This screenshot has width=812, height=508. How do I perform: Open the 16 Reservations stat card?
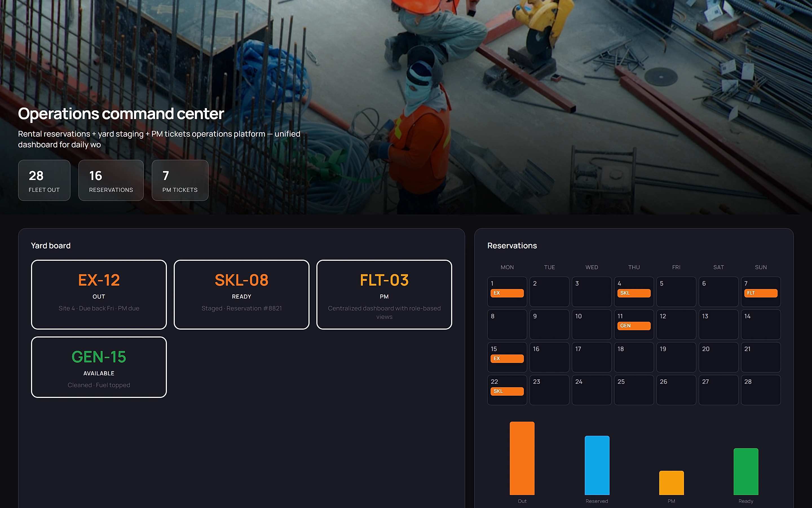coord(111,180)
